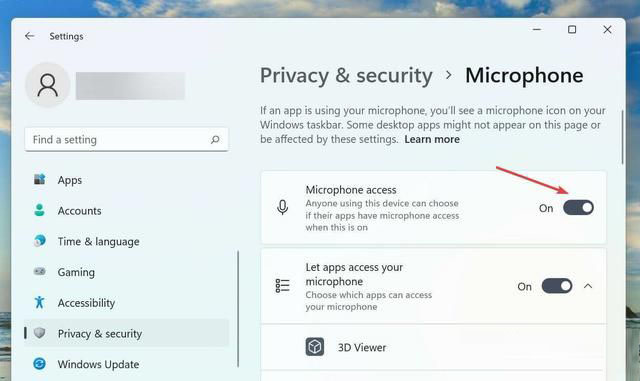Click the Accounts person icon
This screenshot has height=381, width=640.
point(40,210)
